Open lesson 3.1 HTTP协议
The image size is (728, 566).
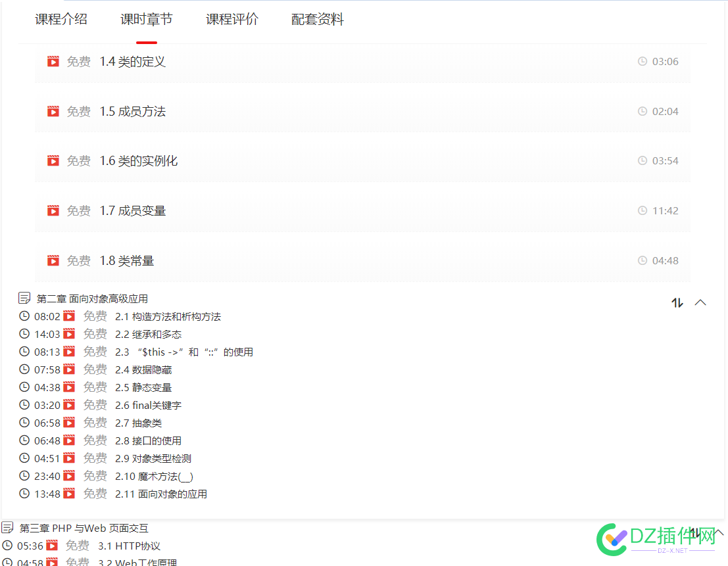[x=129, y=546]
